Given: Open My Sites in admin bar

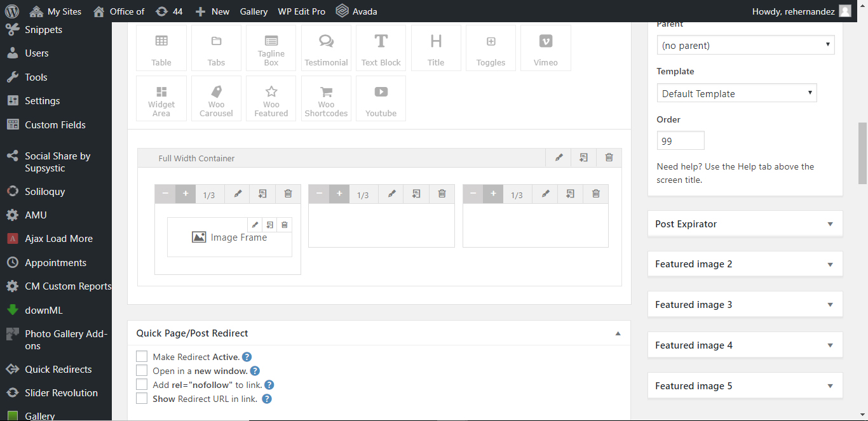Looking at the screenshot, I should 55,11.
